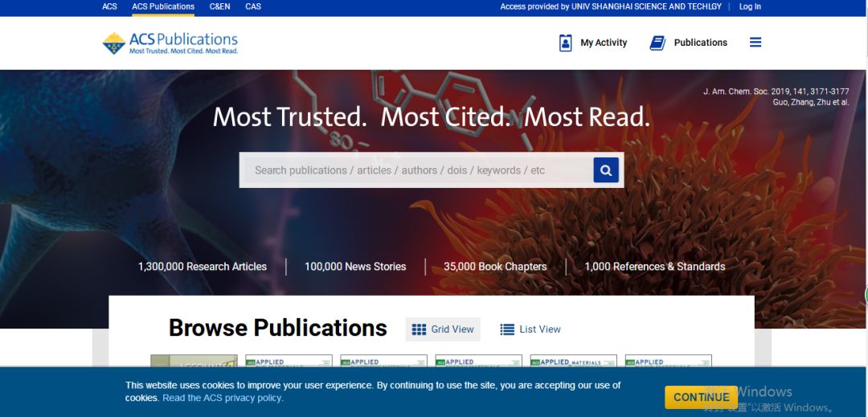Click the Log In link
This screenshot has height=417, width=868.
pyautogui.click(x=750, y=6)
